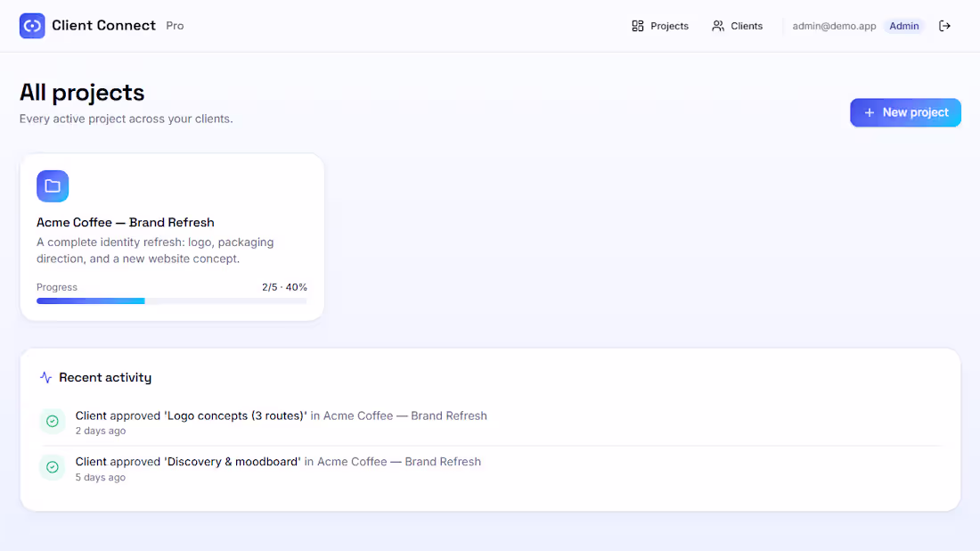Click the Admin badge

click(x=903, y=26)
